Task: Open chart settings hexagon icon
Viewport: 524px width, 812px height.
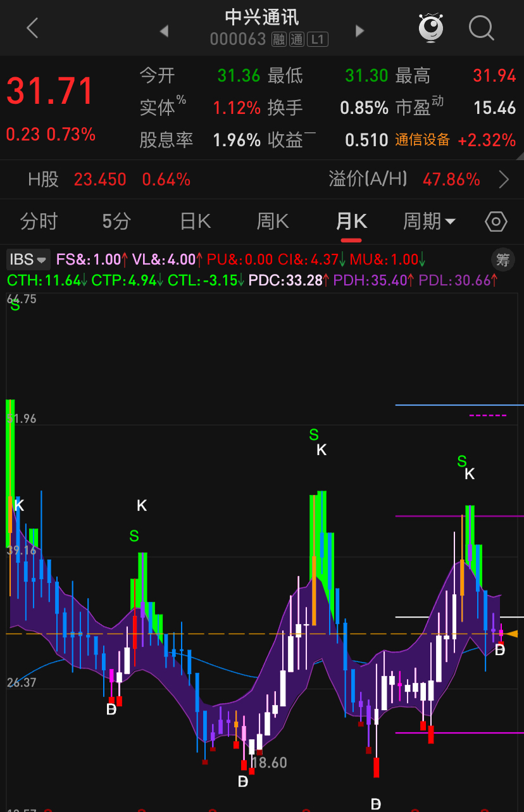Action: coord(496,222)
